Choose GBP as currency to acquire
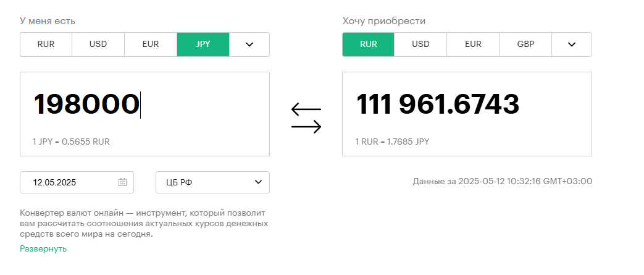The height and width of the screenshot is (275, 644). point(525,44)
